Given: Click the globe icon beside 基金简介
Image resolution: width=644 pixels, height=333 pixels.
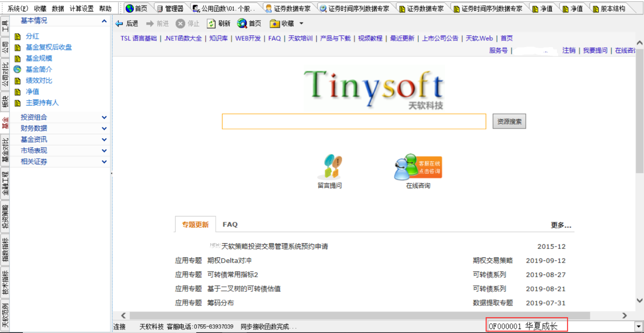Looking at the screenshot, I should tap(18, 70).
